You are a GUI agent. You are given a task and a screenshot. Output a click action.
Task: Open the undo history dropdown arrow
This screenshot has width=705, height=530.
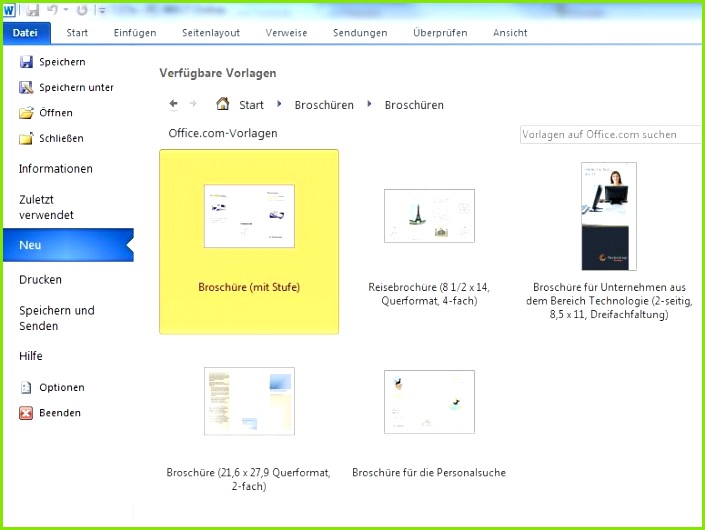coord(66,10)
